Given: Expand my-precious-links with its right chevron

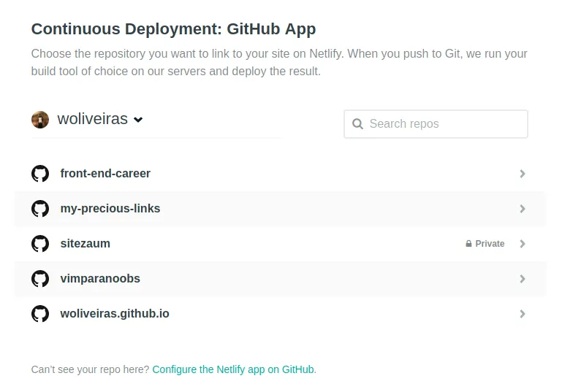Looking at the screenshot, I should (x=523, y=209).
